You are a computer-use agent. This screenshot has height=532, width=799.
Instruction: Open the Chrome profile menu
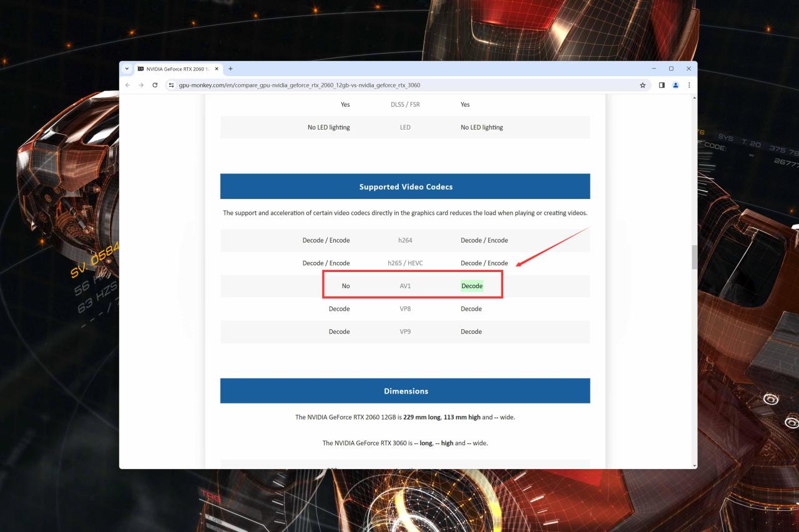coord(675,85)
